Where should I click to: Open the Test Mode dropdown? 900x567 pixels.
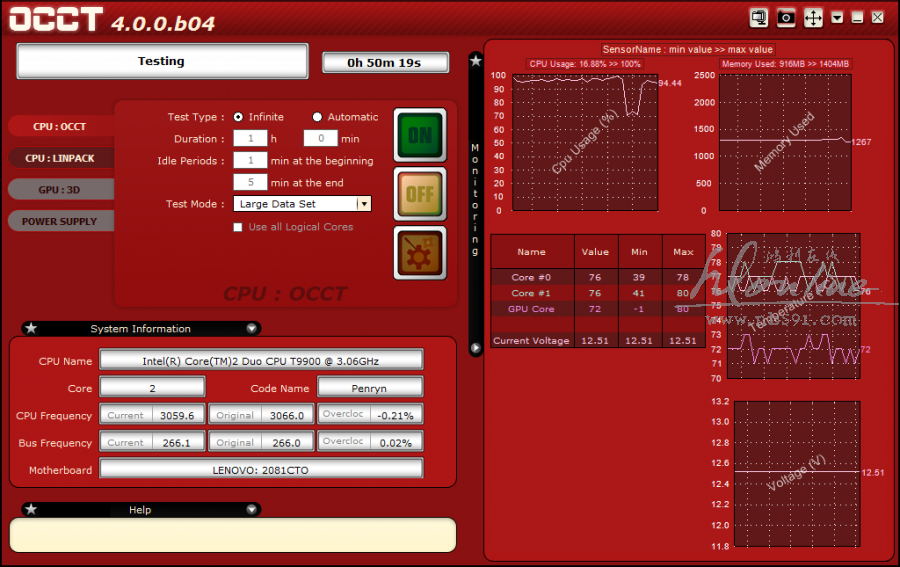pos(302,204)
